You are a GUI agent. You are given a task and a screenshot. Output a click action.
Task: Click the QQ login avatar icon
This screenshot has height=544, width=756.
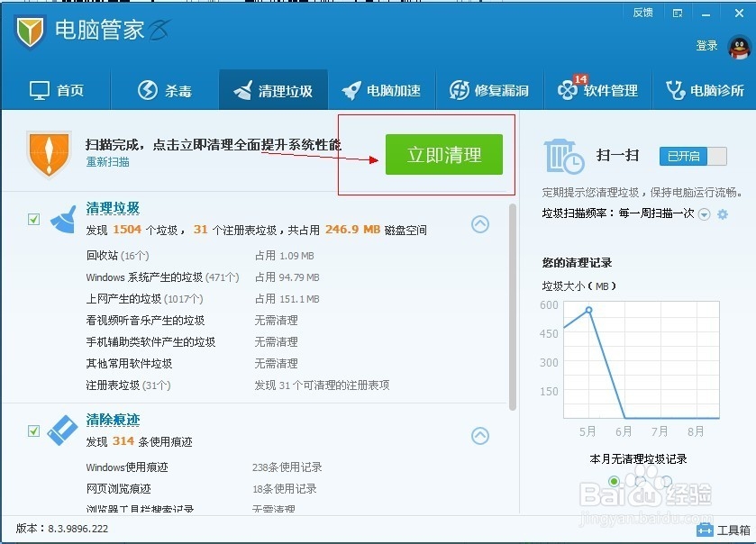tap(739, 45)
